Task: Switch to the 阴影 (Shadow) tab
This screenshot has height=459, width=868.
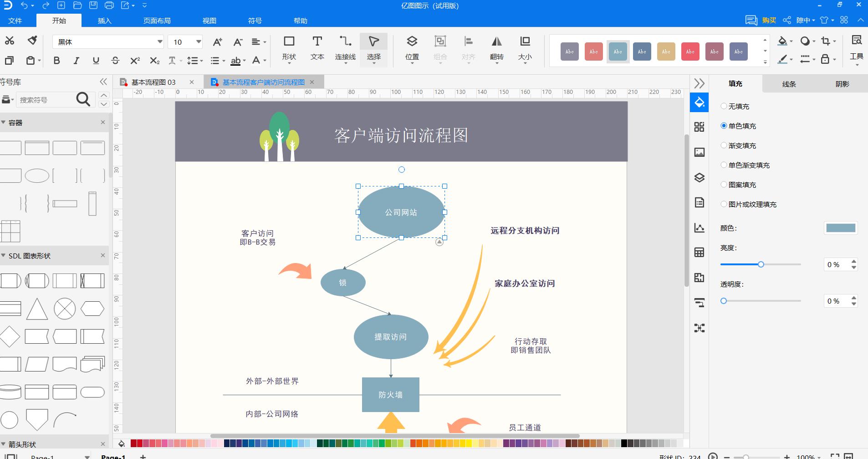Action: (842, 84)
